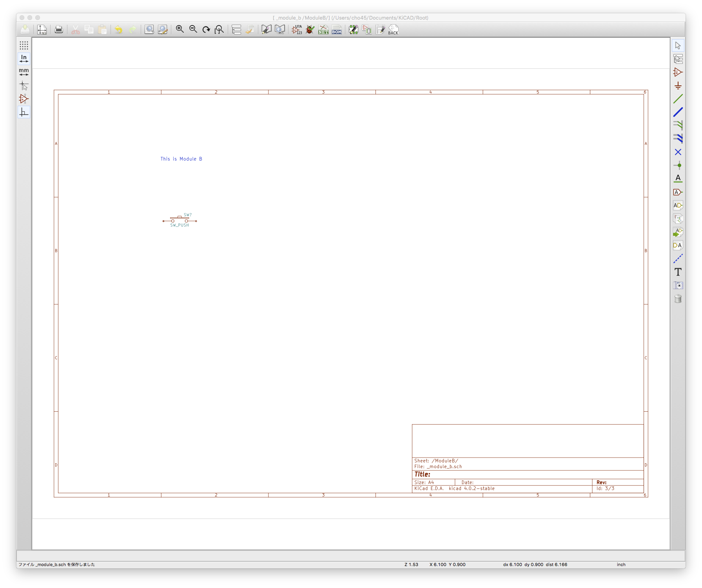This screenshot has width=702, height=588.
Task: Launch the electrical rules check (ladybug icon)
Action: point(310,30)
